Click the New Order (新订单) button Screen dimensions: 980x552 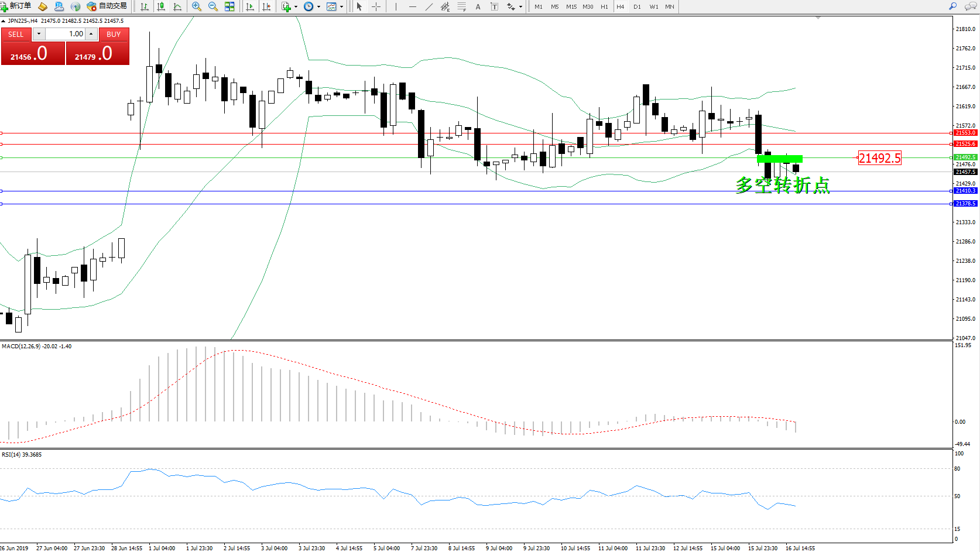tap(16, 6)
